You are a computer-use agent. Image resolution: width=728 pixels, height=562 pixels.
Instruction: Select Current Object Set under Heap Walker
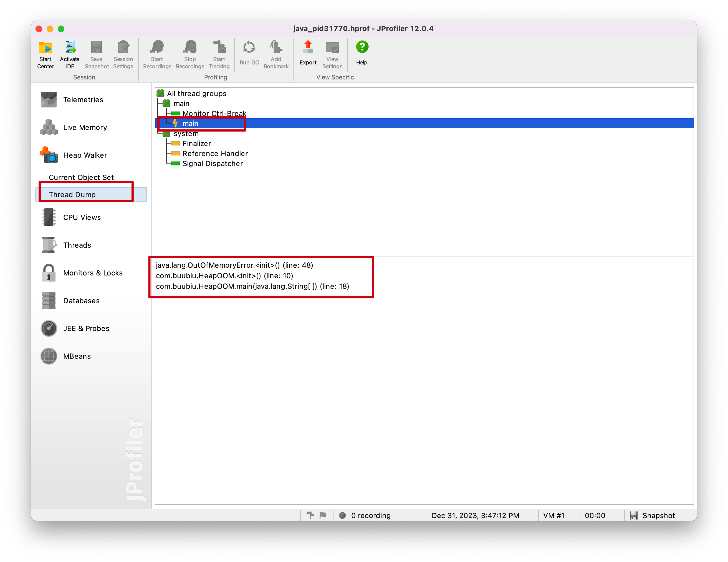[81, 177]
